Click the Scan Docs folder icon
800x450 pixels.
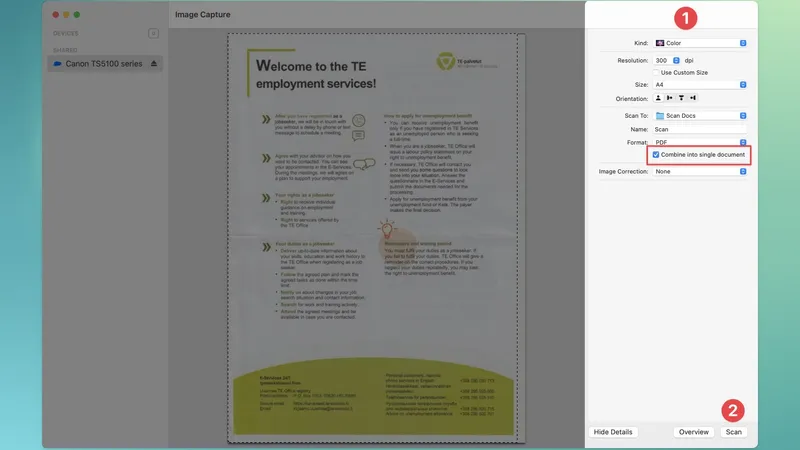point(660,116)
